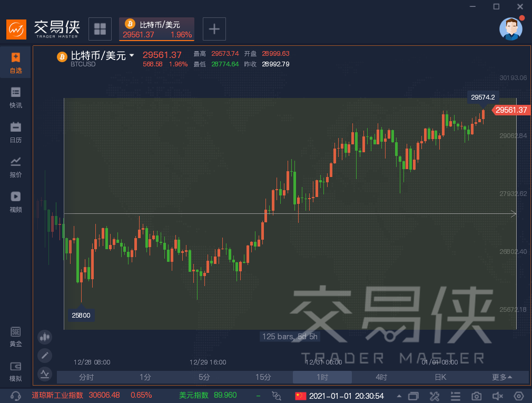Click the connection link status icon
The height and width of the screenshot is (403, 532).
pyautogui.click(x=277, y=396)
